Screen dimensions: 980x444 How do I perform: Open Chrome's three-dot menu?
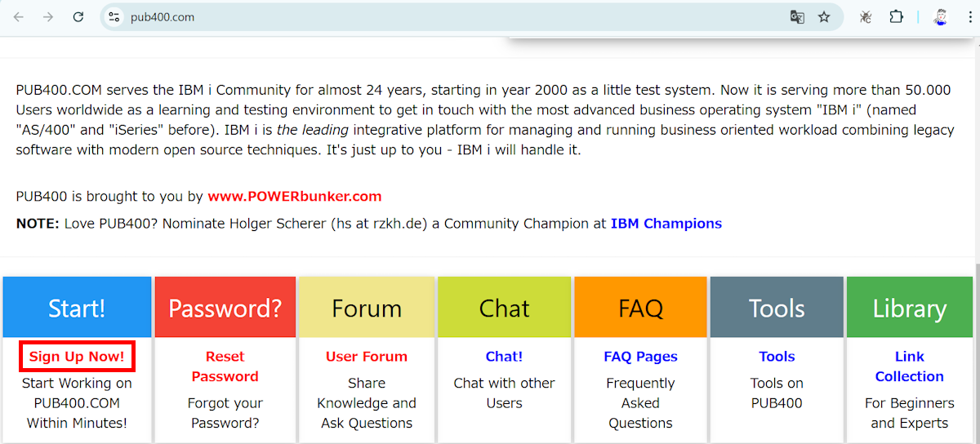[969, 16]
